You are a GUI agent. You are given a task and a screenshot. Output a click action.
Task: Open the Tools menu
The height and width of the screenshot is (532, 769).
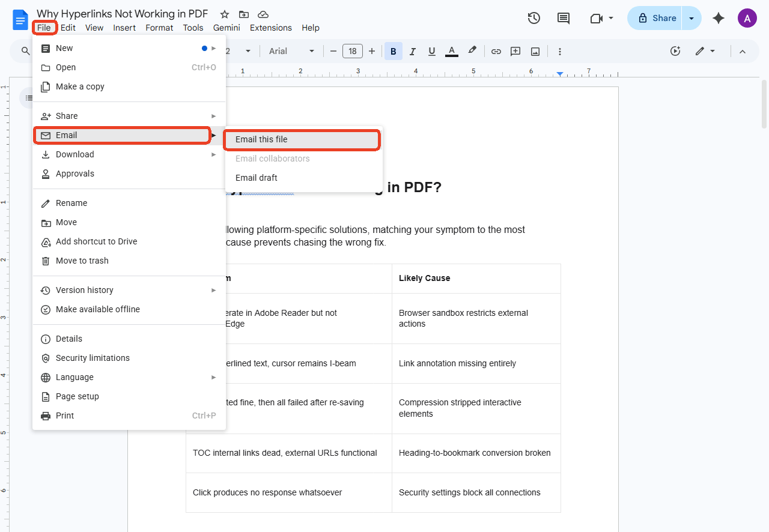193,28
